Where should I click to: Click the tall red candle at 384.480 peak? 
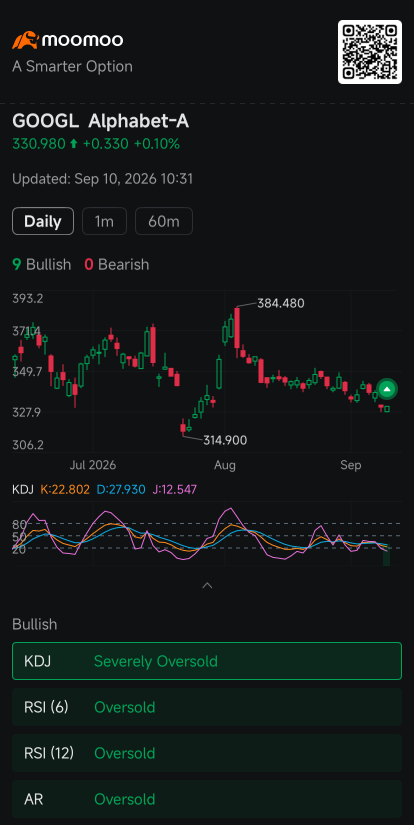click(x=237, y=328)
